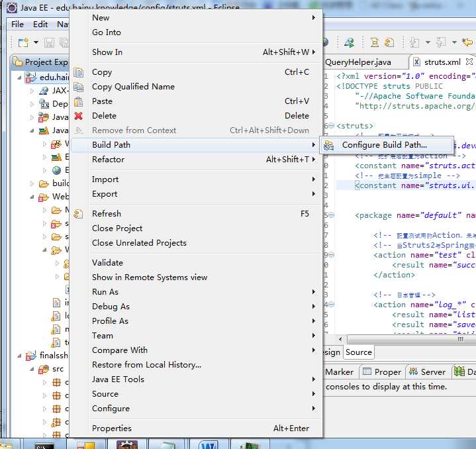476x449 pixels.
Task: Select Validate from the context menu
Action: tap(196, 263)
